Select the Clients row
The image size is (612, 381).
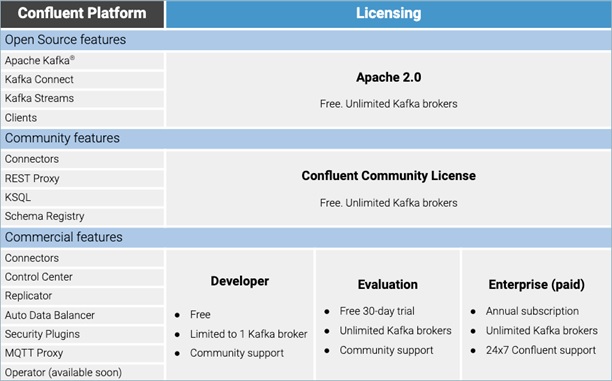click(x=82, y=118)
